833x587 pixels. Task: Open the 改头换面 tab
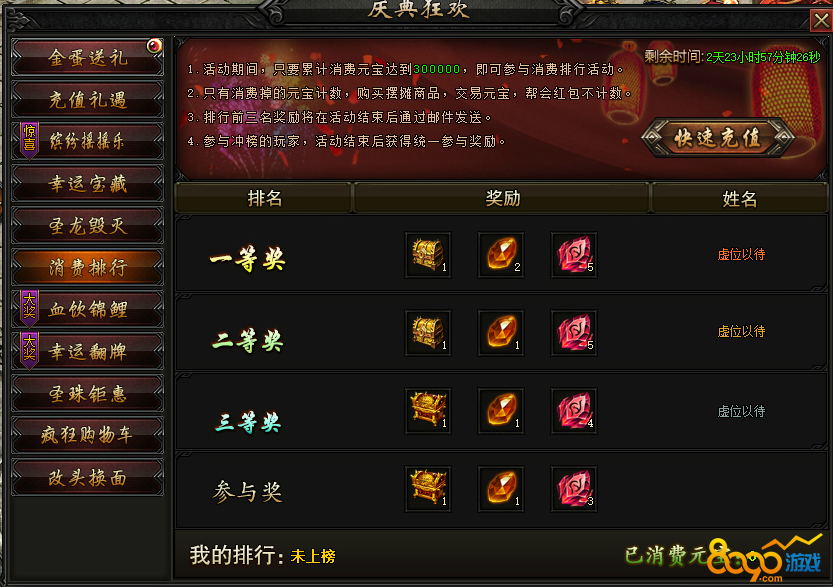[88, 478]
